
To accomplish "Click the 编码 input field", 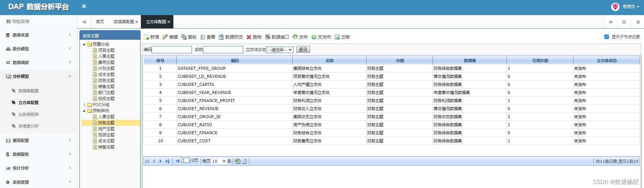I will tap(172, 50).
